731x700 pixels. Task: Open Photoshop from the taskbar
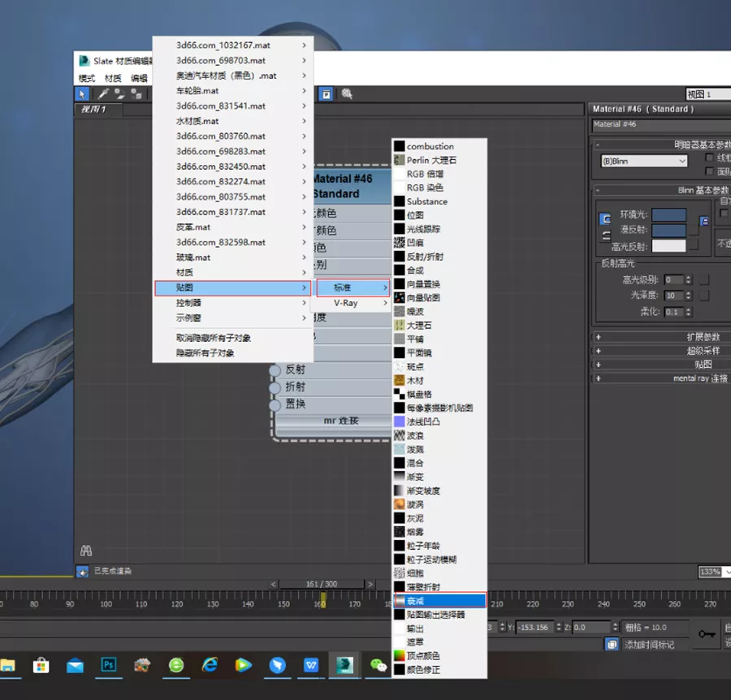pos(109,665)
